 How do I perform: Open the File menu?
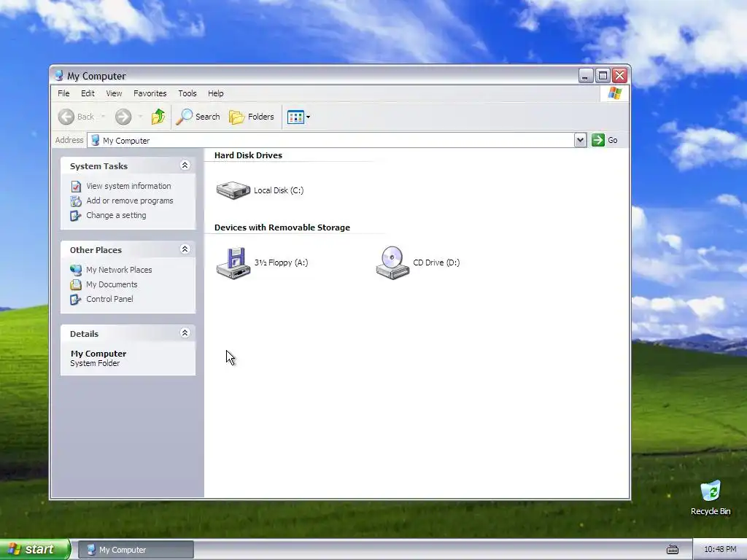tap(63, 93)
